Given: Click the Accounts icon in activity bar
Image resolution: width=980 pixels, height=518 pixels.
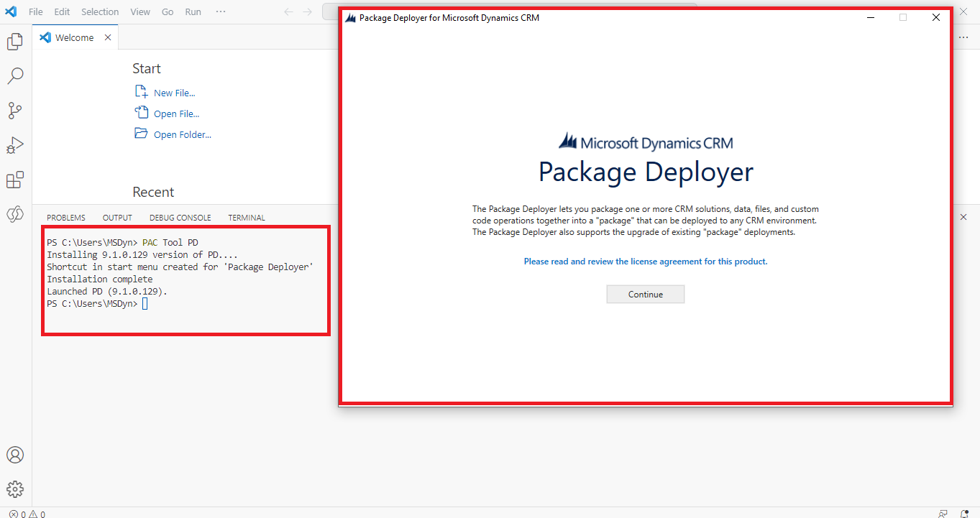Looking at the screenshot, I should point(15,455).
